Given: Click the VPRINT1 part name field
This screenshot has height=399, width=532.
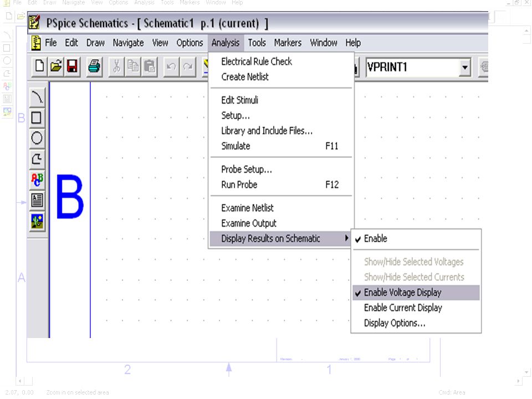Looking at the screenshot, I should coord(412,67).
